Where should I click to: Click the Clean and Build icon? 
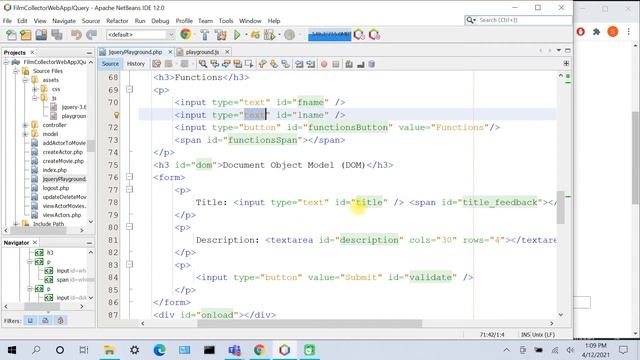(221, 35)
